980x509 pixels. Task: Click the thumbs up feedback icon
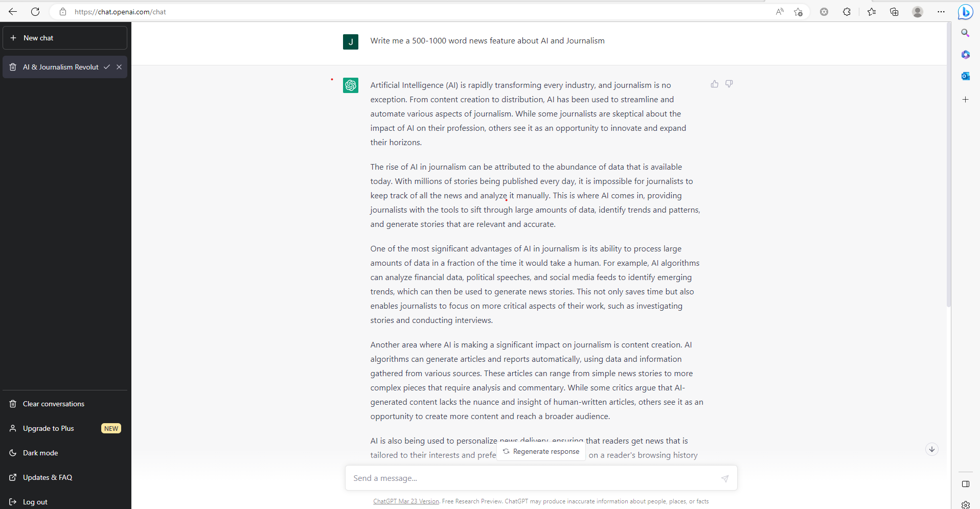tap(714, 84)
